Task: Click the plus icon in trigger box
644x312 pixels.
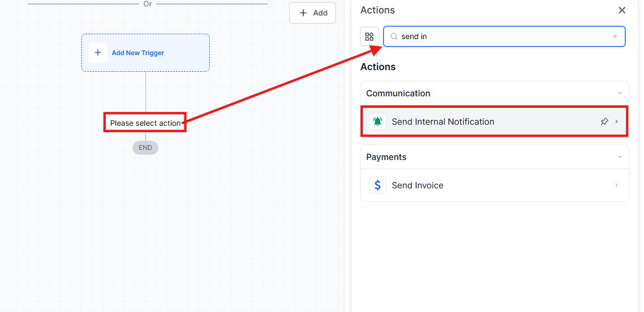Action: pos(98,53)
